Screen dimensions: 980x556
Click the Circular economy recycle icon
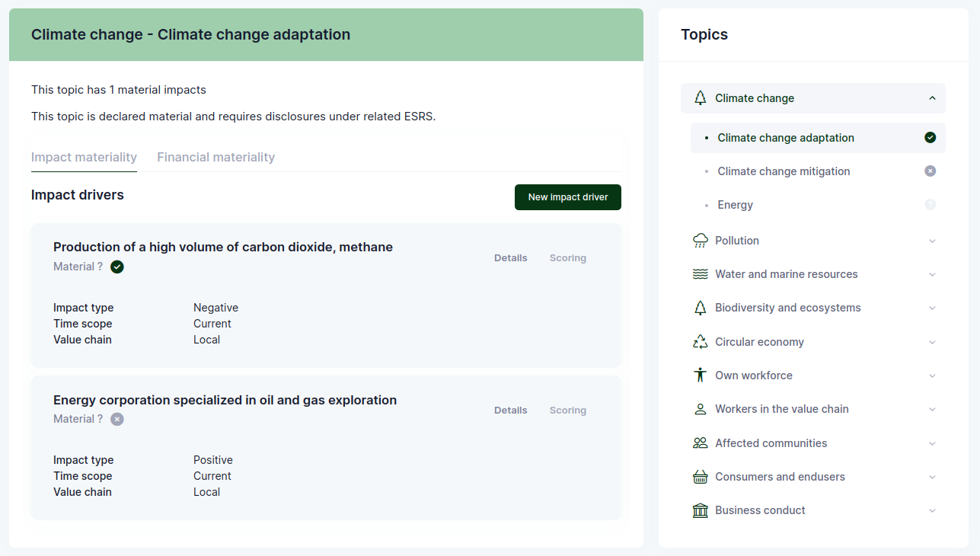click(700, 342)
